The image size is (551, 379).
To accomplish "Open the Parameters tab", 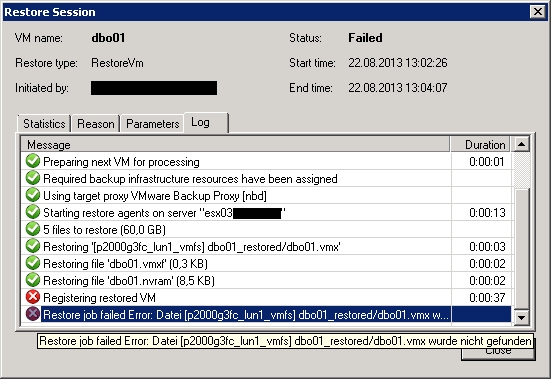I will coord(153,124).
